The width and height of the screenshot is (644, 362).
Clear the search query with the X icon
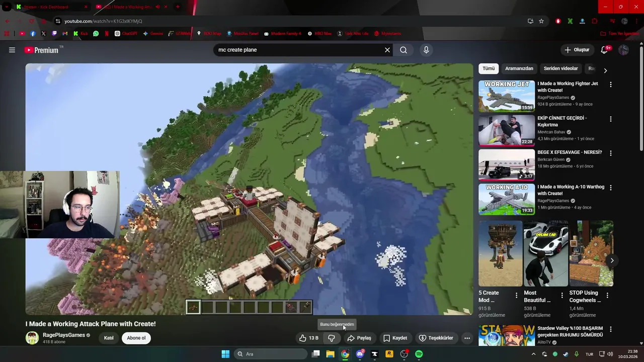tap(387, 50)
